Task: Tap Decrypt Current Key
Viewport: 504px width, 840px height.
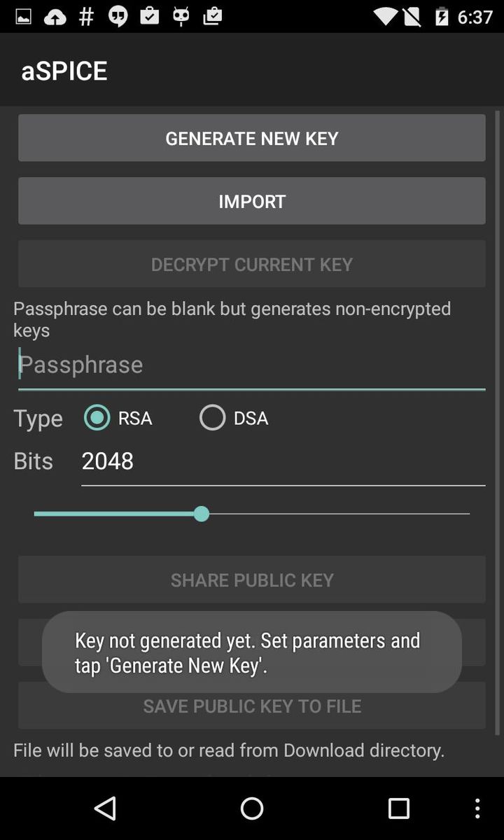Action: (x=252, y=264)
